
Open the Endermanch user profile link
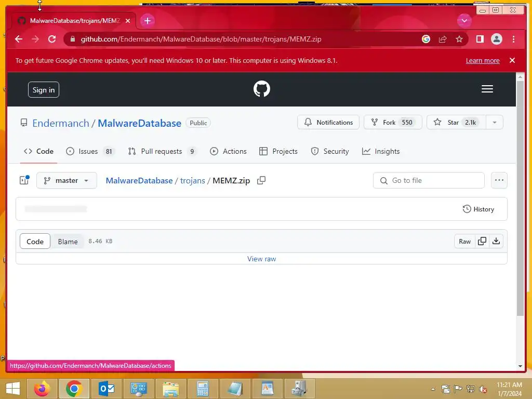click(61, 123)
